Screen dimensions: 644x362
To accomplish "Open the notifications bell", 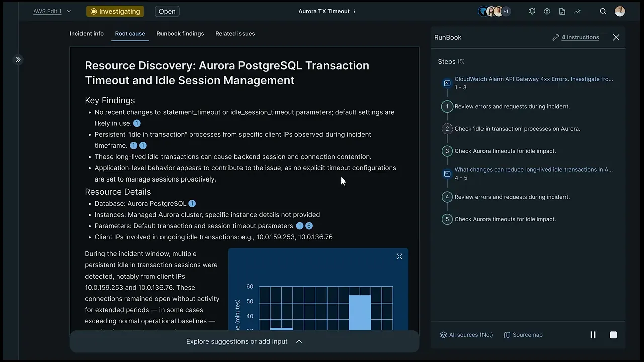I will [532, 11].
